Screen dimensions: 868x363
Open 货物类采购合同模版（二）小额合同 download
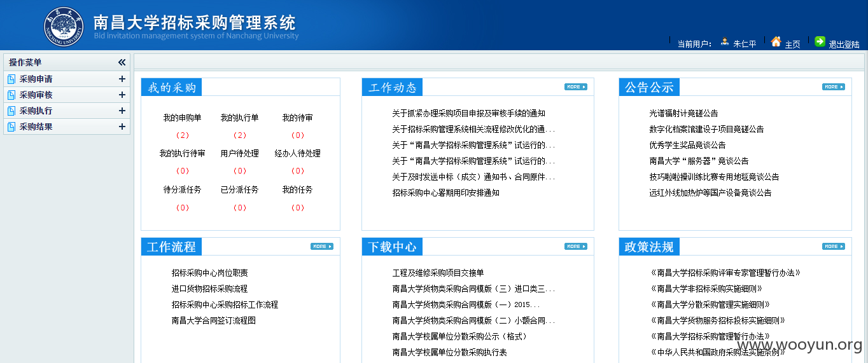(x=473, y=320)
